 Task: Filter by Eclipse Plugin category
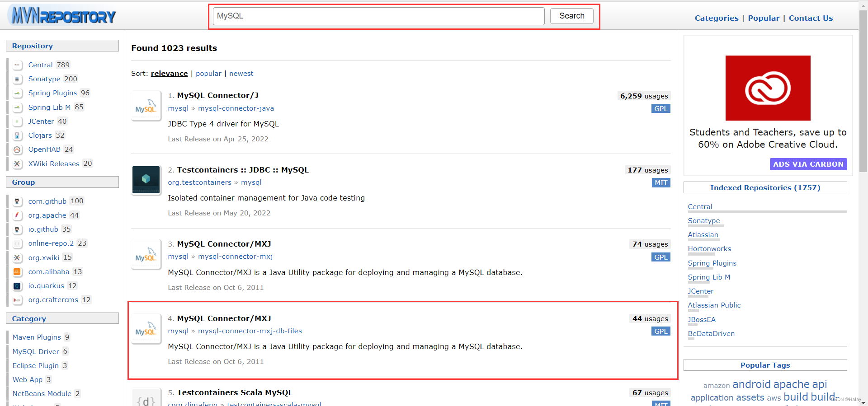point(36,365)
